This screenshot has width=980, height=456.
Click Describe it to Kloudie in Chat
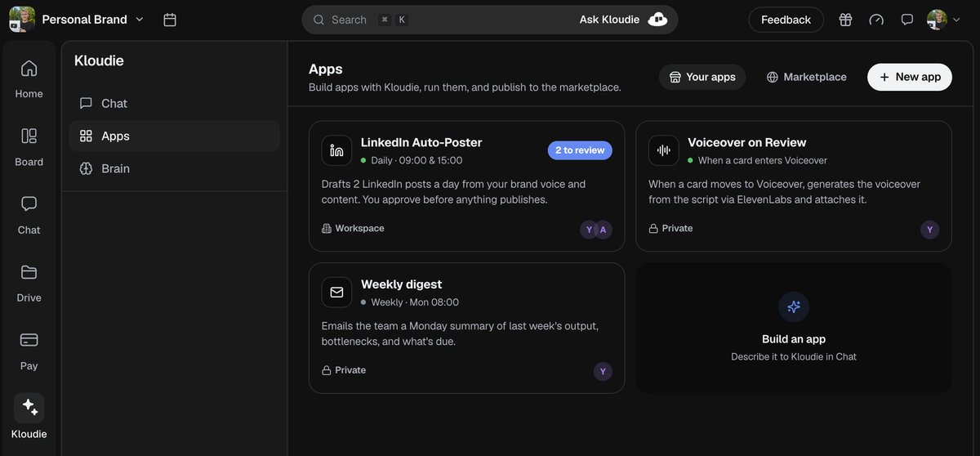coord(794,357)
